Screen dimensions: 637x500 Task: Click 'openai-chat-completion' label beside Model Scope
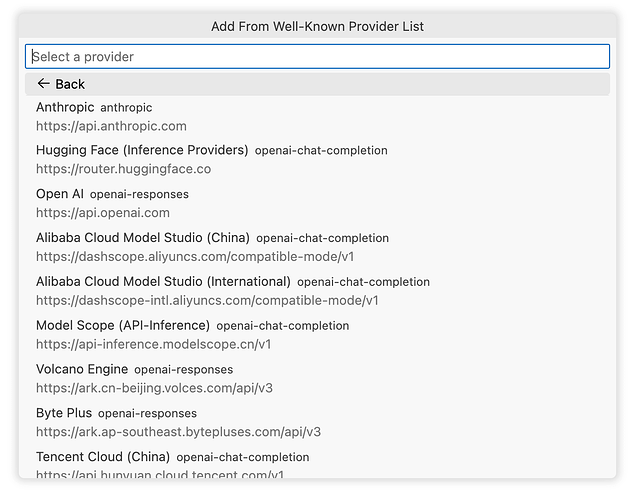click(x=283, y=326)
